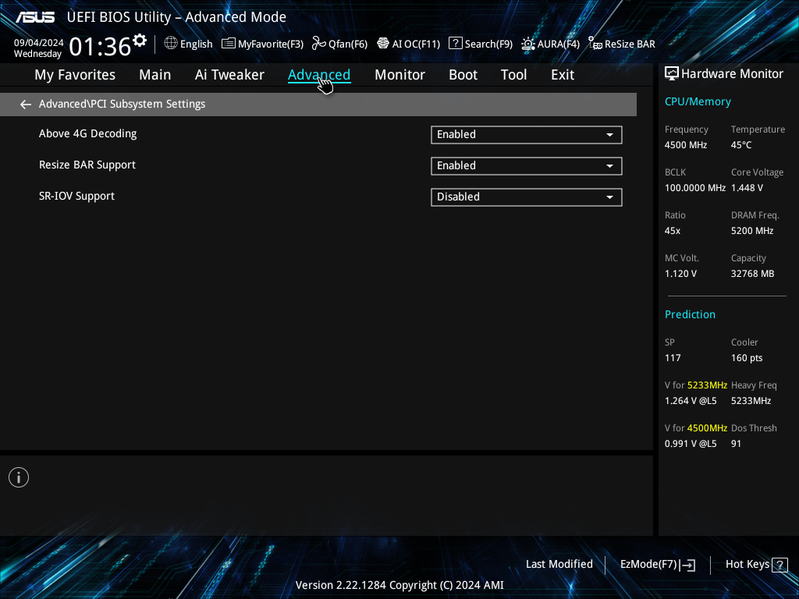Switch to EzMode(F7)
Screen dimensions: 799x599
tap(657, 564)
